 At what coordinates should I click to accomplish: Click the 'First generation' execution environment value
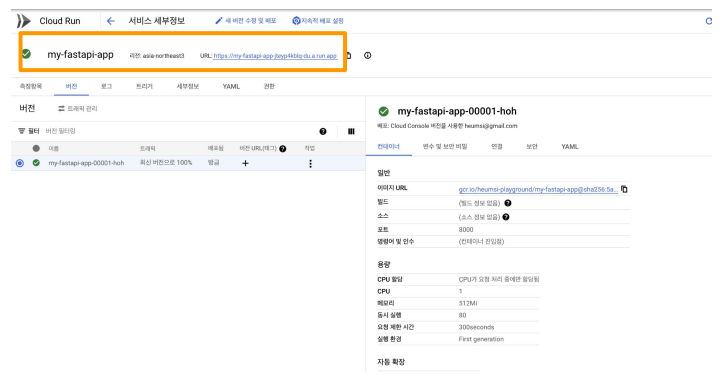click(481, 339)
